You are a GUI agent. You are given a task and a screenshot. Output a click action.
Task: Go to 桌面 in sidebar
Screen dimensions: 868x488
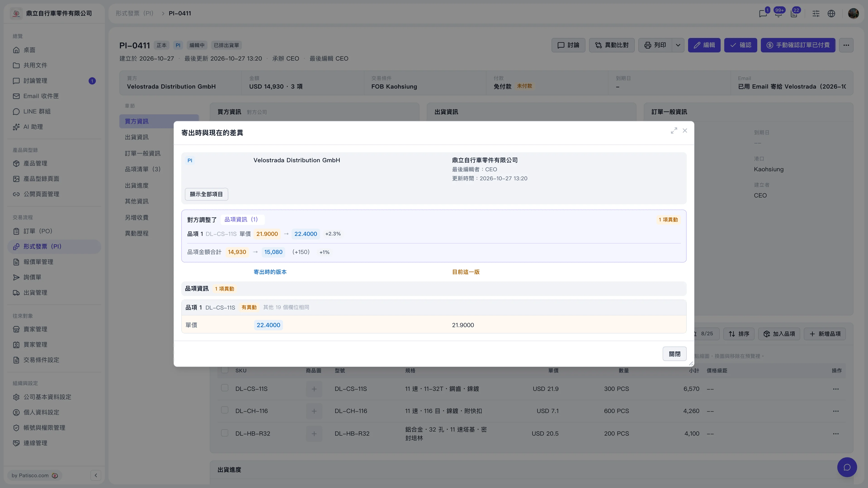click(54, 50)
